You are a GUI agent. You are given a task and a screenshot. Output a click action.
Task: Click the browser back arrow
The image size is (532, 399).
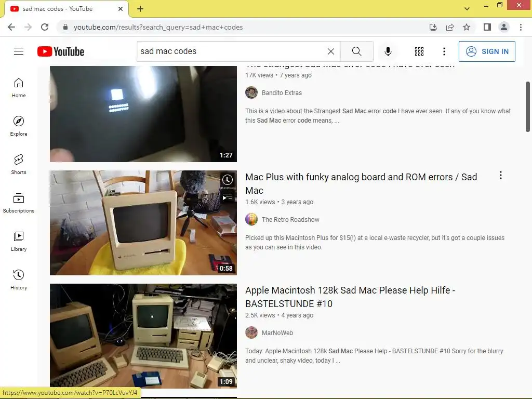pyautogui.click(x=11, y=27)
